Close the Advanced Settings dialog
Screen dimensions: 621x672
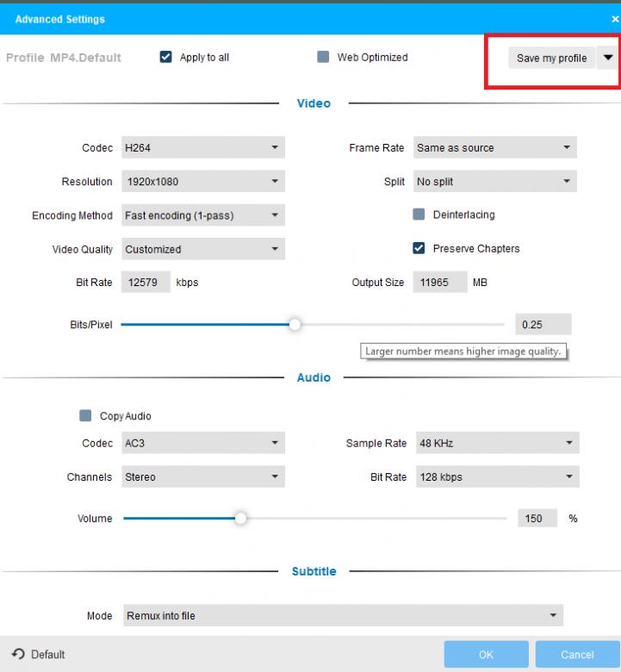click(615, 19)
